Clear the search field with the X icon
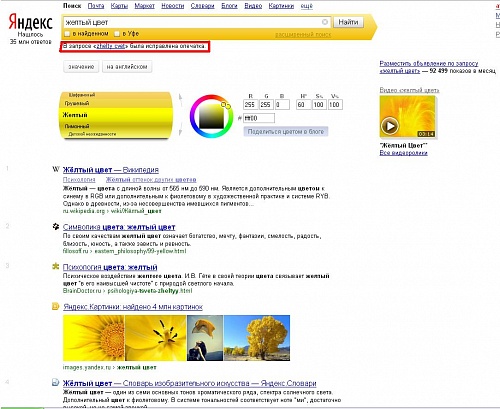The image size is (500, 409). point(324,22)
